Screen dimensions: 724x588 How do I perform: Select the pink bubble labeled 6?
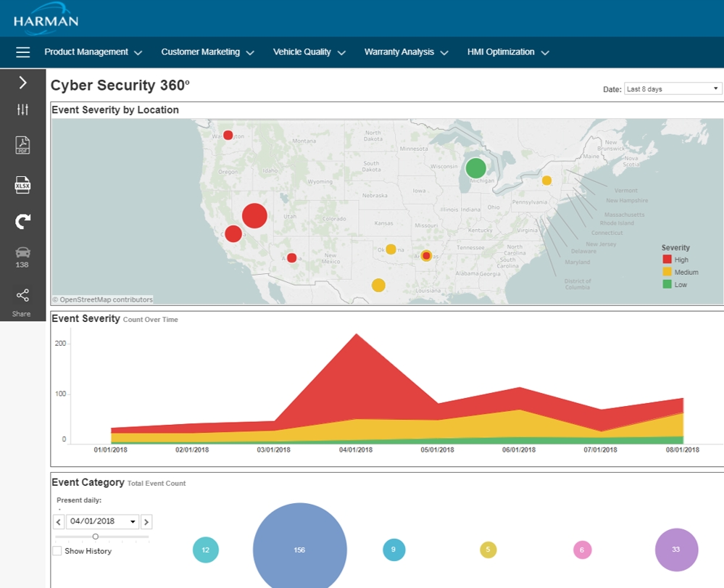click(582, 550)
